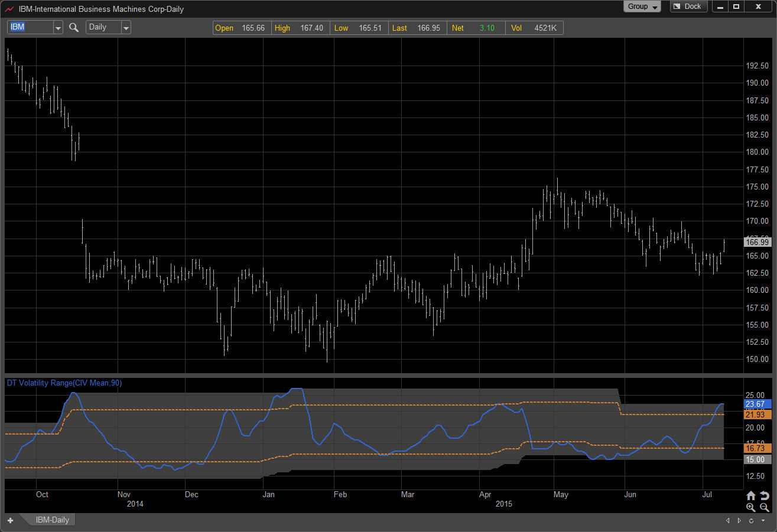Viewport: 777px width, 532px height.
Task: Click the window title IBM-International Business Machines Corp-Daily
Action: click(101, 9)
